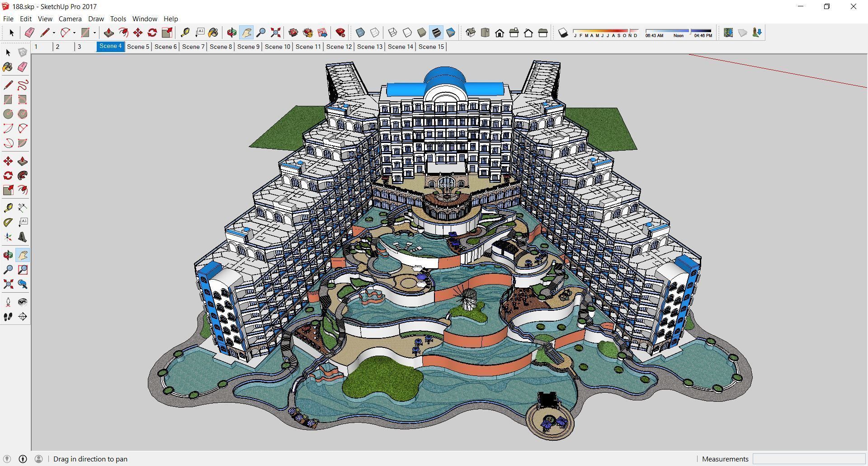The height and width of the screenshot is (466, 868).
Task: Open the Window menu
Action: click(145, 19)
